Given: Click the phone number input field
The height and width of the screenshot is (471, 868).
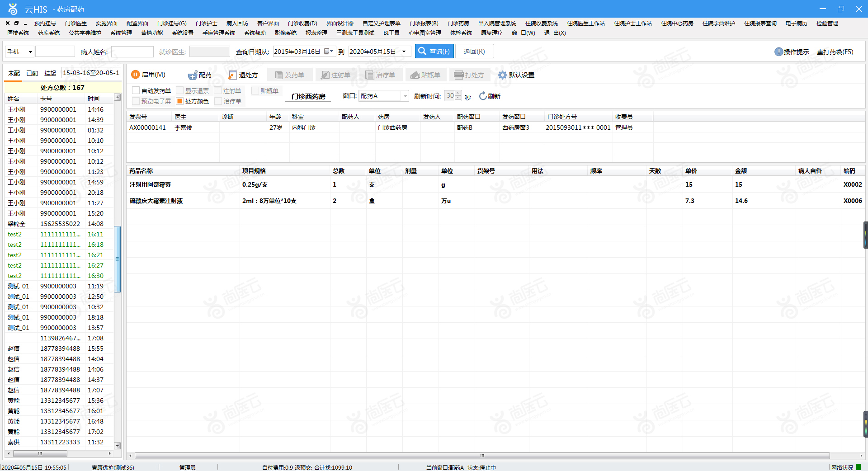Looking at the screenshot, I should point(55,52).
